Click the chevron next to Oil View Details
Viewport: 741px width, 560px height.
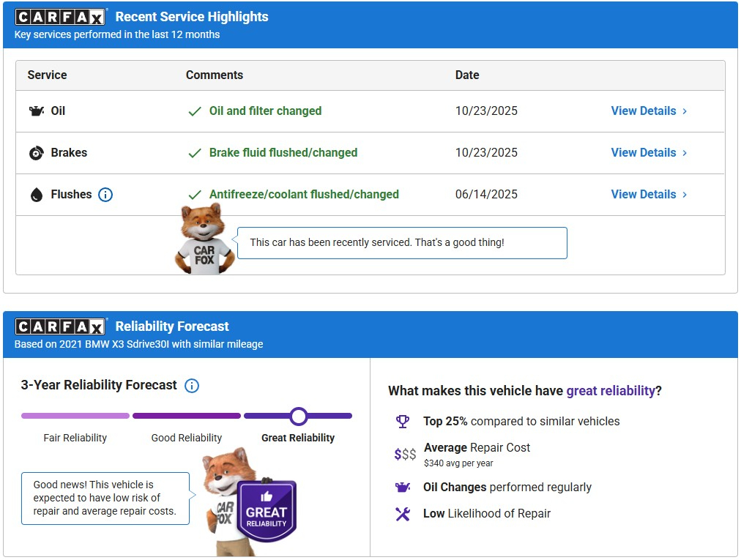685,111
